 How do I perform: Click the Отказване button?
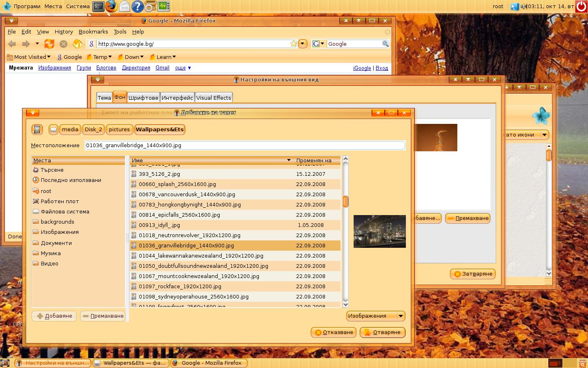click(334, 332)
